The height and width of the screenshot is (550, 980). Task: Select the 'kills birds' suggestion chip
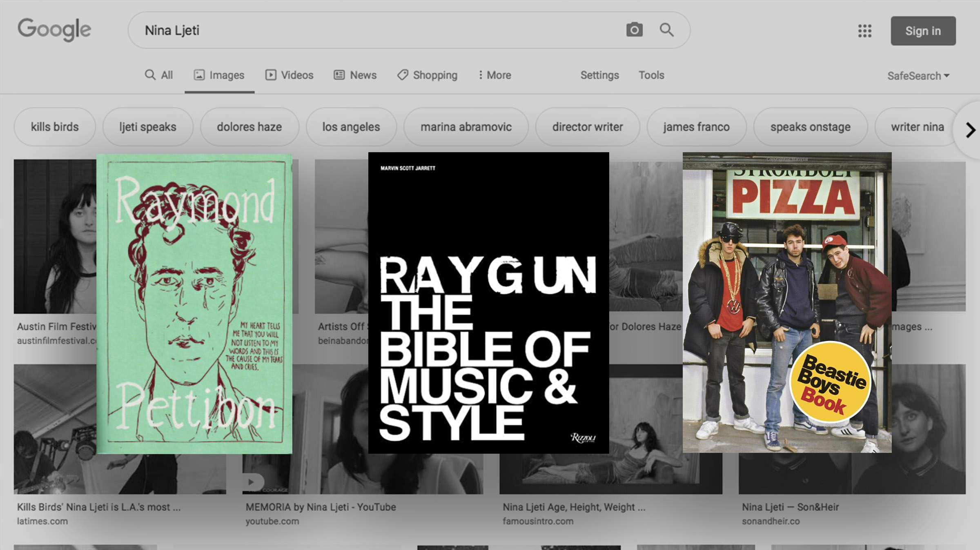coord(55,127)
